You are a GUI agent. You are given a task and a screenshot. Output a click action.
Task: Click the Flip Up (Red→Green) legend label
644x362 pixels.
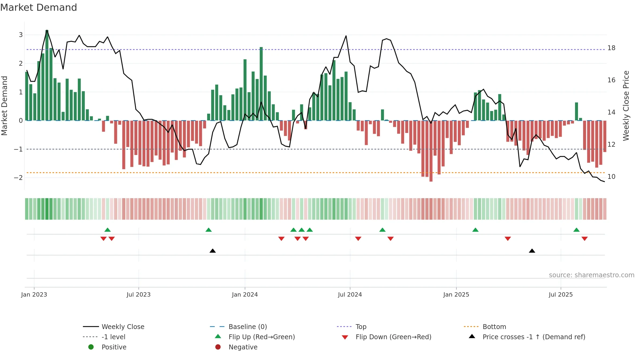(262, 337)
